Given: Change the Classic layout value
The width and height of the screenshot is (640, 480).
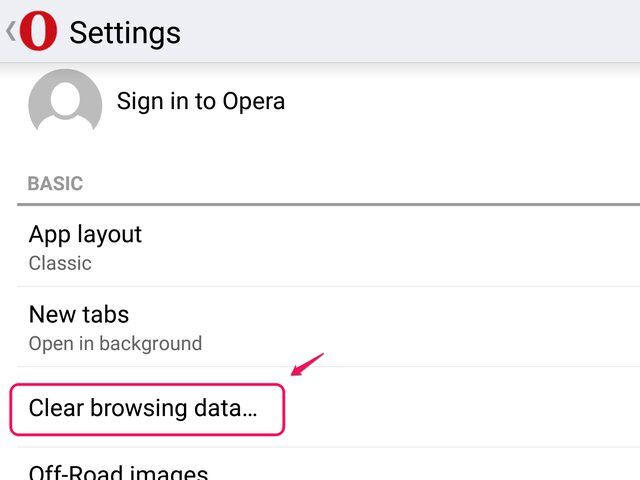Looking at the screenshot, I should point(60,263).
